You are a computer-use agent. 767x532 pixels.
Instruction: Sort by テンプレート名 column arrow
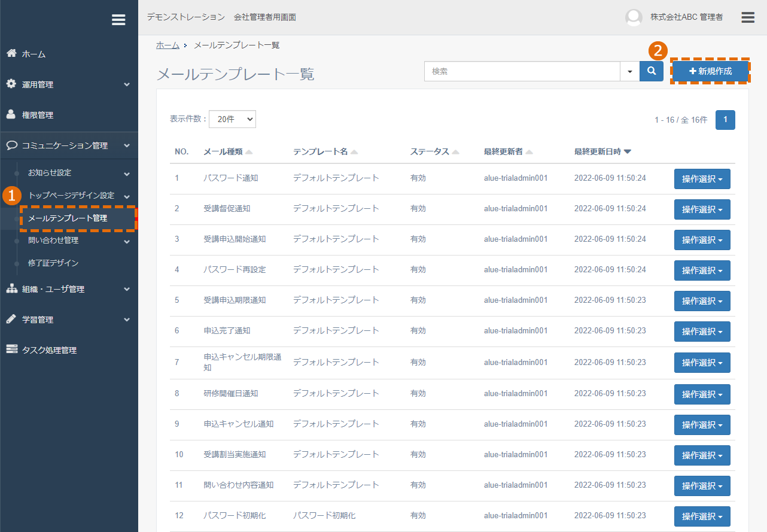click(354, 152)
